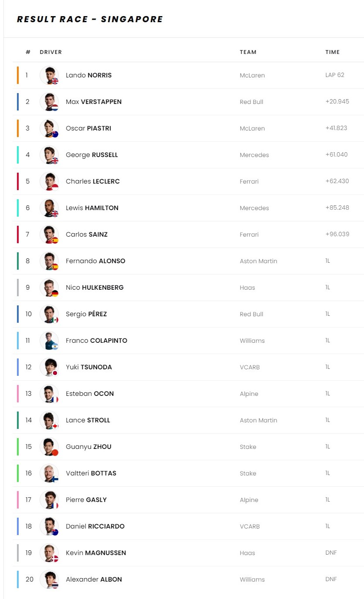Click the DRIVER column header
This screenshot has height=599, width=364.
(x=51, y=52)
